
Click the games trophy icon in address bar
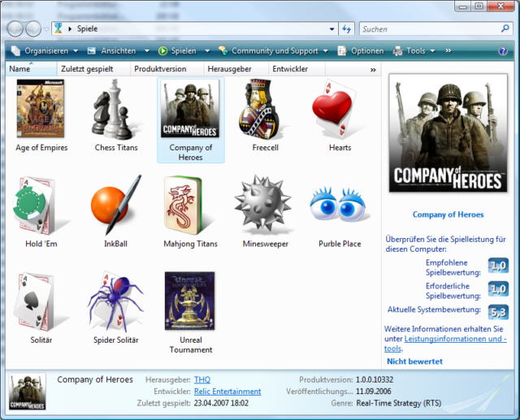[58, 28]
